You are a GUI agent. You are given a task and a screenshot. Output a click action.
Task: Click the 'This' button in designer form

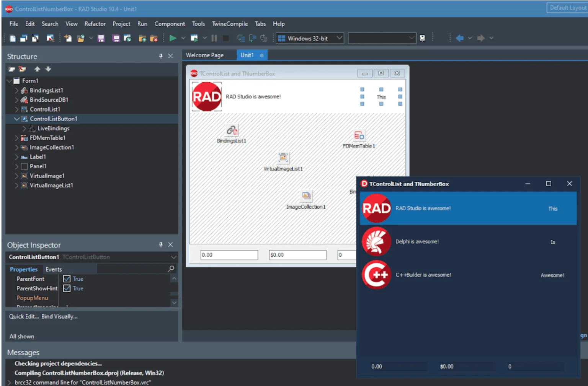(x=381, y=97)
